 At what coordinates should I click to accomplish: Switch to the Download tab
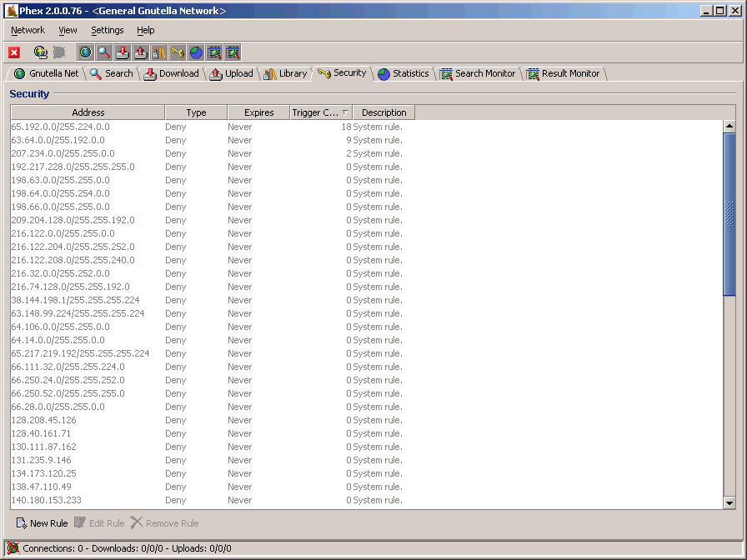coord(172,73)
